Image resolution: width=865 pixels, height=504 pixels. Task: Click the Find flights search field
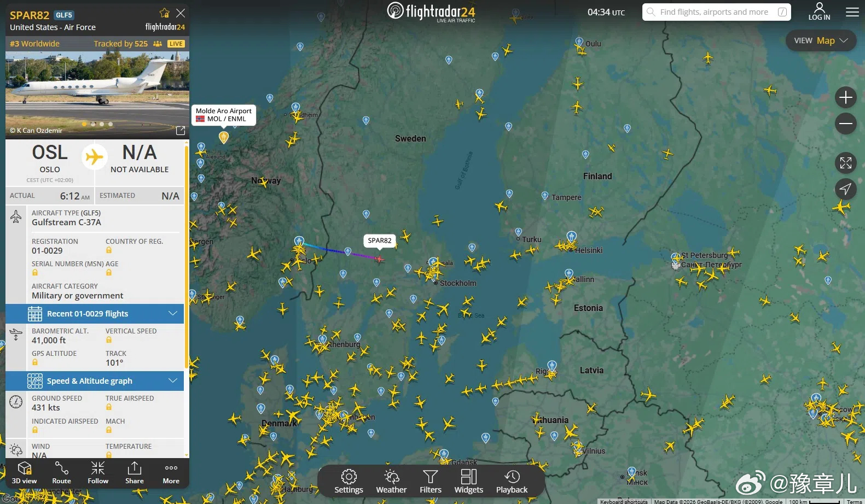coord(717,12)
